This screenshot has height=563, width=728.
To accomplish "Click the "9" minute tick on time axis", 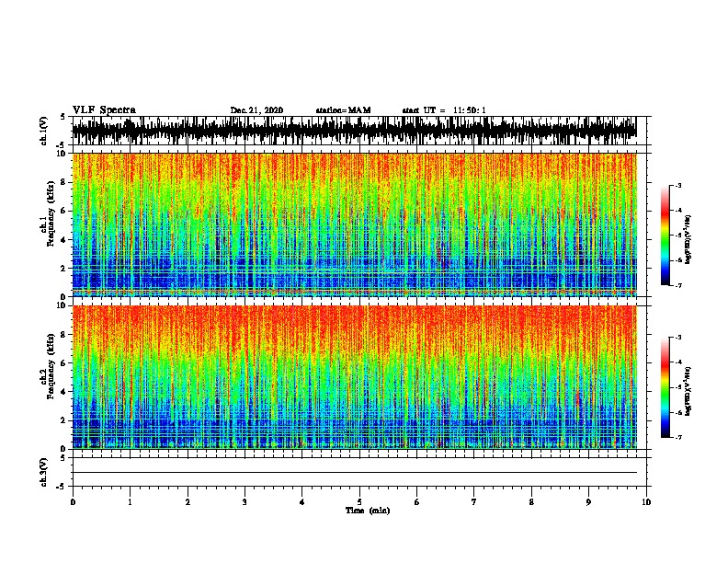I will pyautogui.click(x=588, y=501).
